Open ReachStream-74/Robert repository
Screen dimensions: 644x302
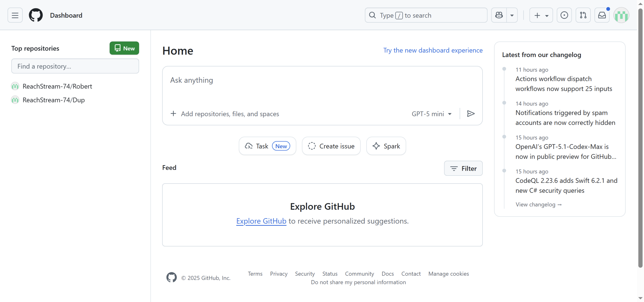(x=57, y=86)
